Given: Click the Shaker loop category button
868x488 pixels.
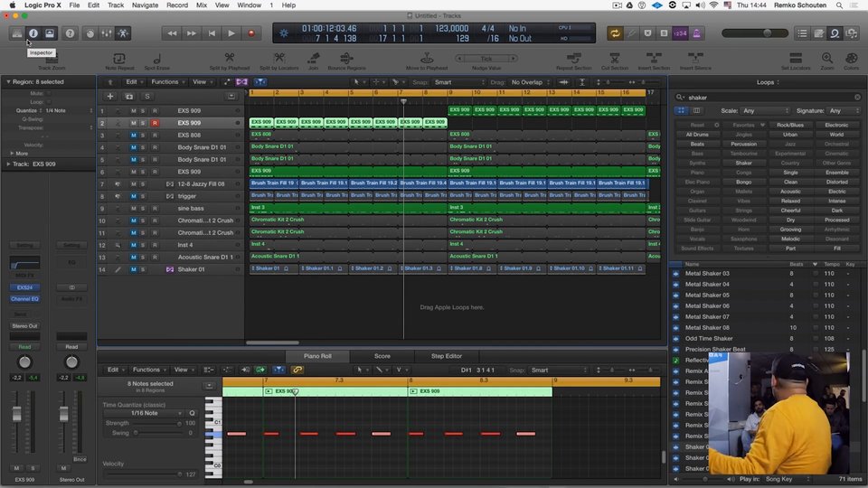Looking at the screenshot, I should [x=743, y=164].
